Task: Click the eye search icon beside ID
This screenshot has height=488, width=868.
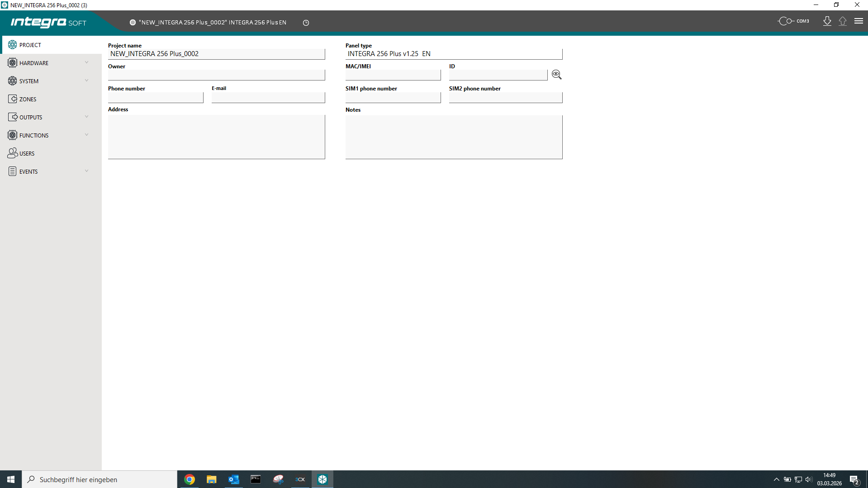Action: coord(556,75)
